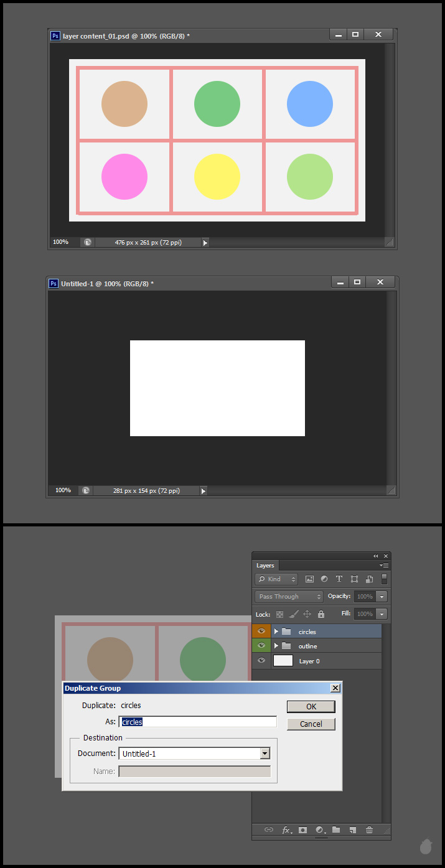Open the Pass Through blend mode dropdown
This screenshot has height=868, width=445.
[x=289, y=597]
